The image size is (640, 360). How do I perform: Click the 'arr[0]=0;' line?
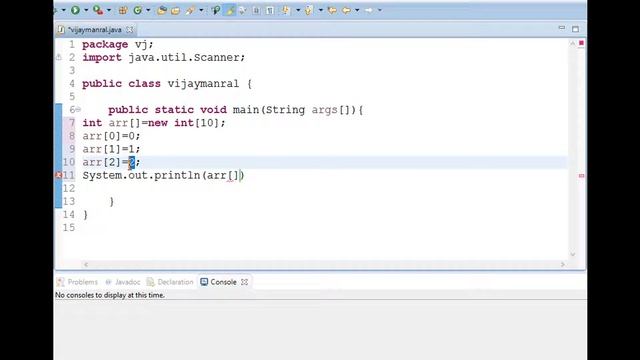(x=111, y=136)
